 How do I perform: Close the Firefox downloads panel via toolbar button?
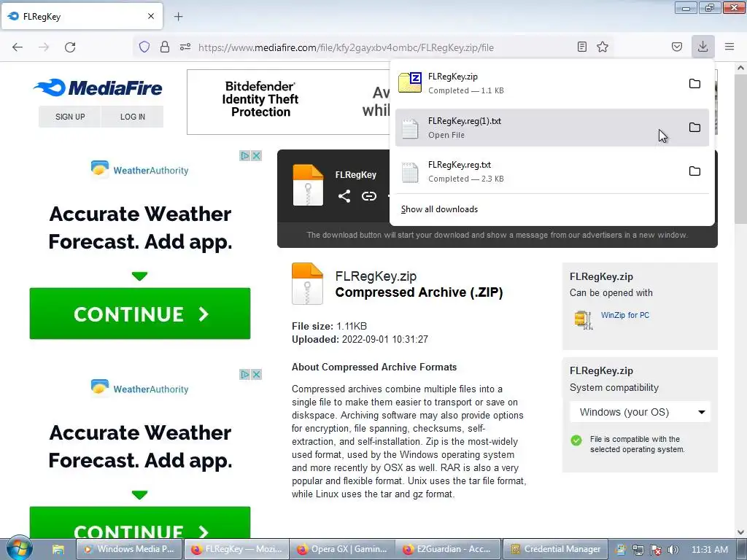(703, 47)
